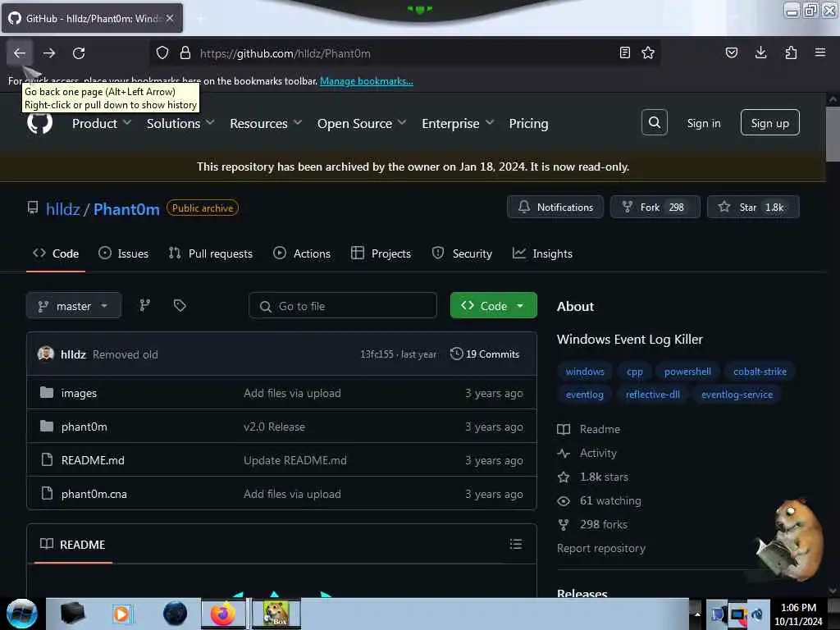Open the Pocket save icon
Image resolution: width=840 pixels, height=630 pixels.
tap(731, 53)
